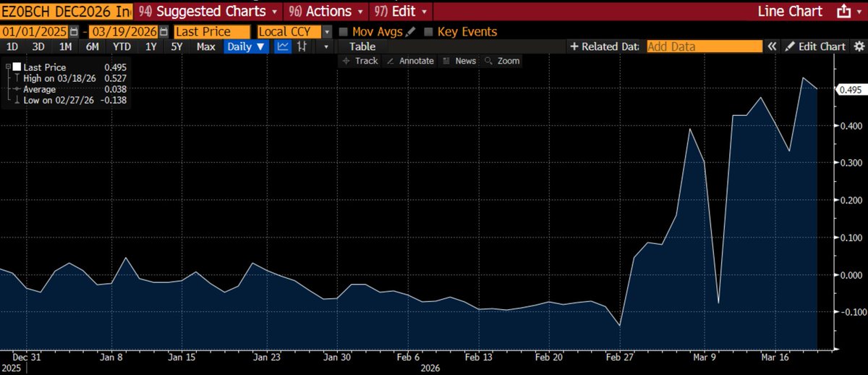Click the Last Price legend label
Image resolution: width=868 pixels, height=375 pixels.
point(43,67)
